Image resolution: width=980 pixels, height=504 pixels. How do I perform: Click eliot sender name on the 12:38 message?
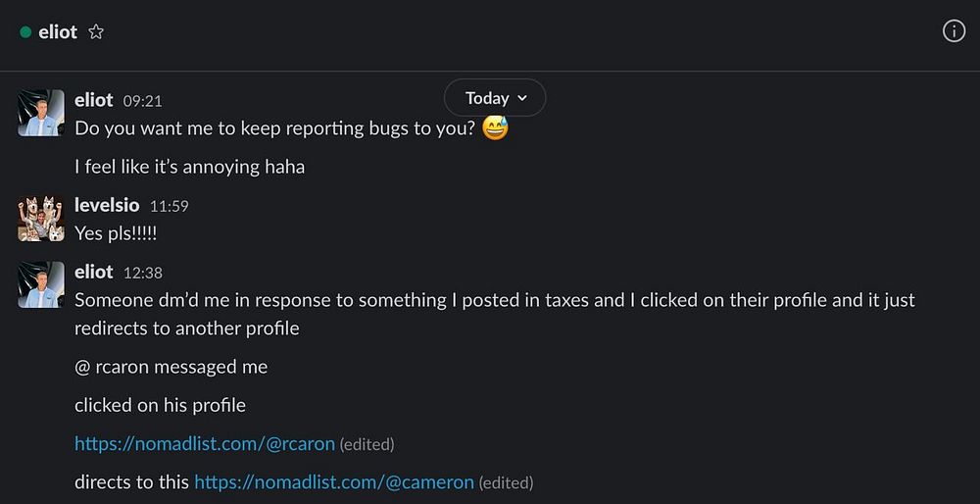[94, 272]
